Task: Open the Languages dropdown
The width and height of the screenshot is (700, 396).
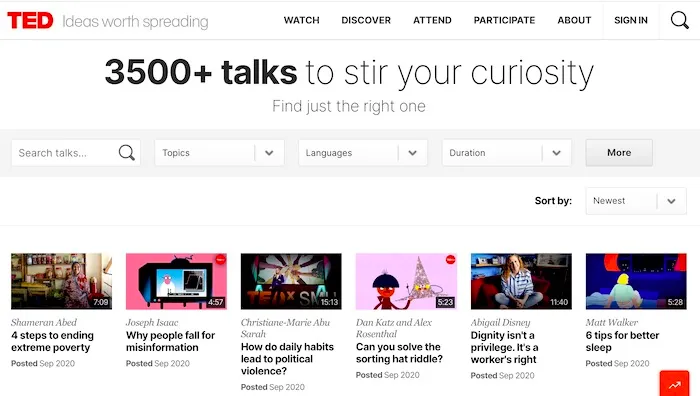Action: (x=363, y=153)
